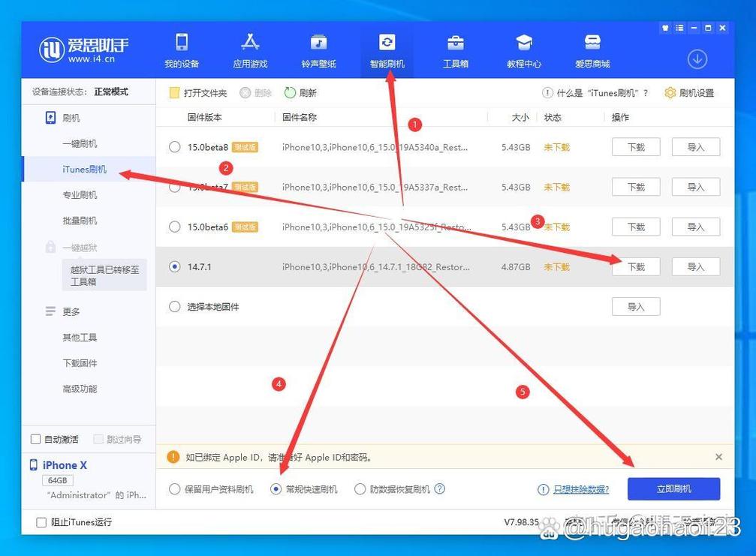756x556 pixels.
Task: Open the 爱思商城 store icon
Action: (592, 43)
